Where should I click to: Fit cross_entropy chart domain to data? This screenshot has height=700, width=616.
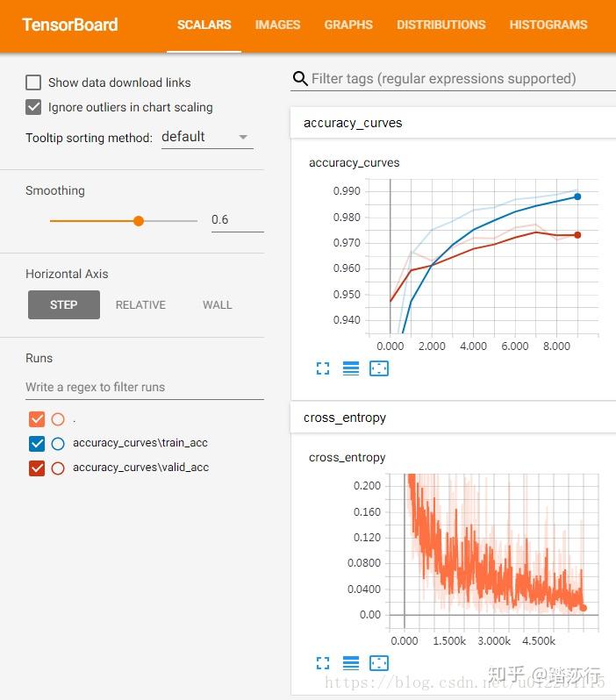379,663
